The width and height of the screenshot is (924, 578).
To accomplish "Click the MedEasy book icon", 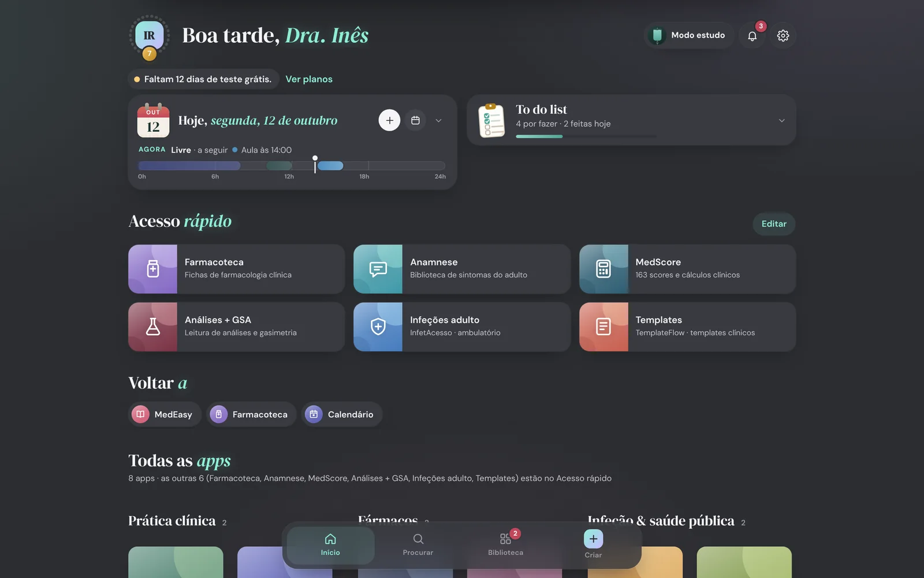I will coord(140,414).
